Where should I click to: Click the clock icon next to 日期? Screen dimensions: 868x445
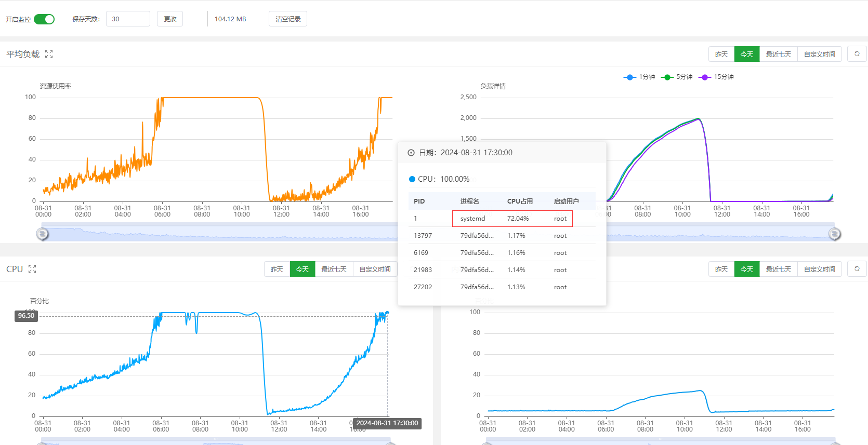411,153
